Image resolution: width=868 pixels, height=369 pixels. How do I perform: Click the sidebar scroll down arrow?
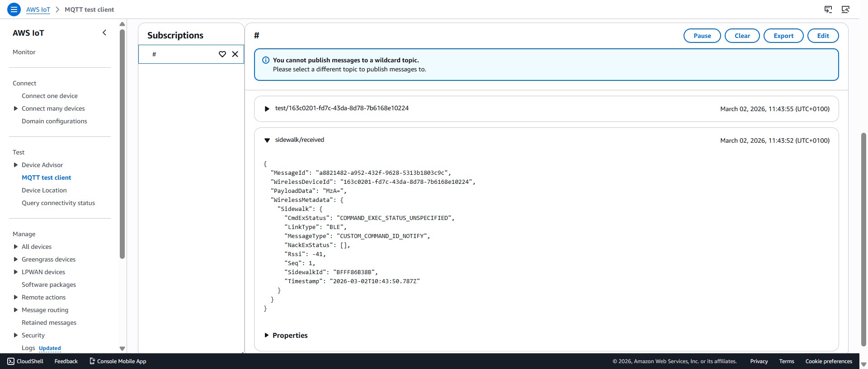(122, 348)
